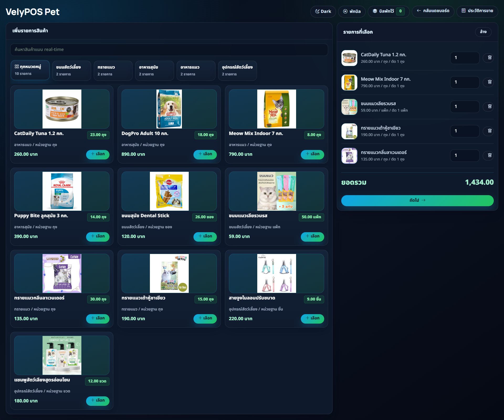This screenshot has height=420, width=504.
Task: Add Puppy Bite ลูกสุนัข with เลือก
Action: point(98,236)
